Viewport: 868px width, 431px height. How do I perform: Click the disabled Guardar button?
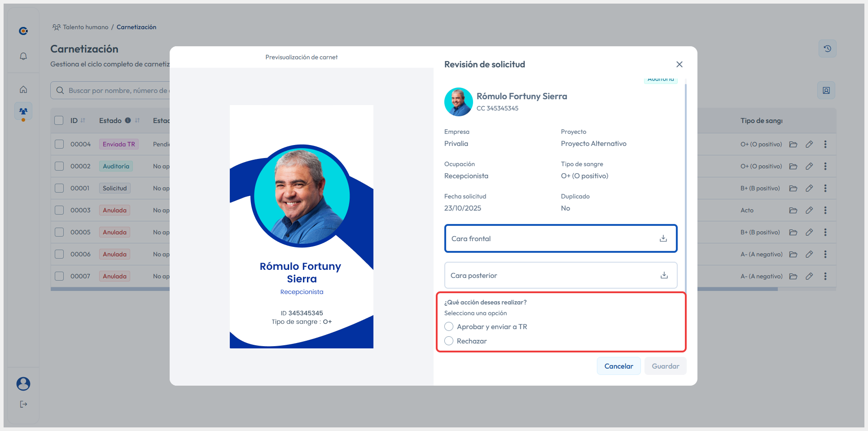pyautogui.click(x=665, y=366)
